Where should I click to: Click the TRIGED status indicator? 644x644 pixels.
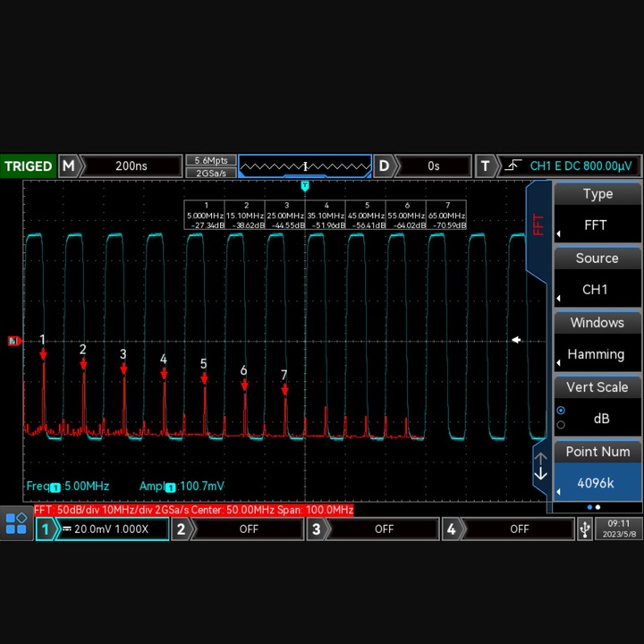click(x=28, y=166)
